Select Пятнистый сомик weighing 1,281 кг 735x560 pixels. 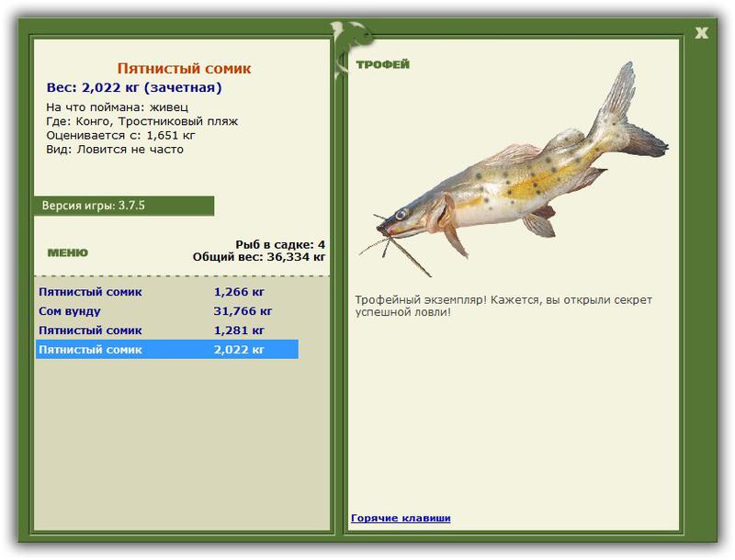pyautogui.click(x=167, y=330)
